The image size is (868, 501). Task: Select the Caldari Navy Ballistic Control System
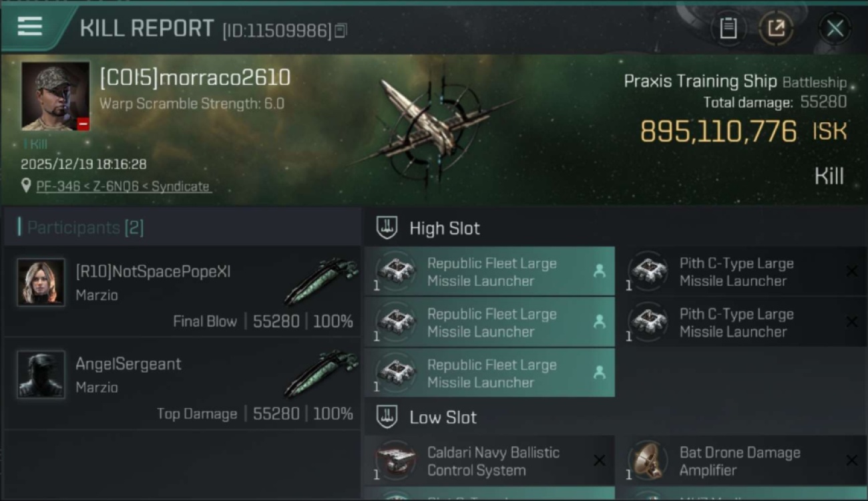(x=493, y=461)
